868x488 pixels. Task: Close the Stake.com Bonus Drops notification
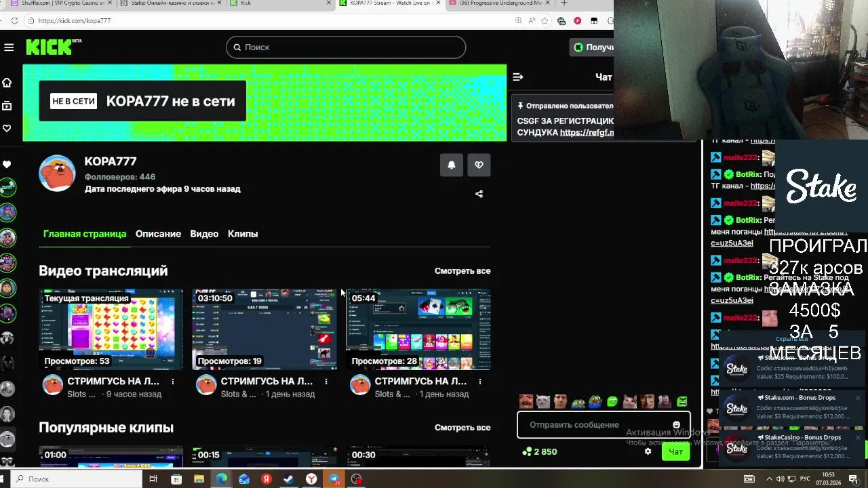point(858,398)
